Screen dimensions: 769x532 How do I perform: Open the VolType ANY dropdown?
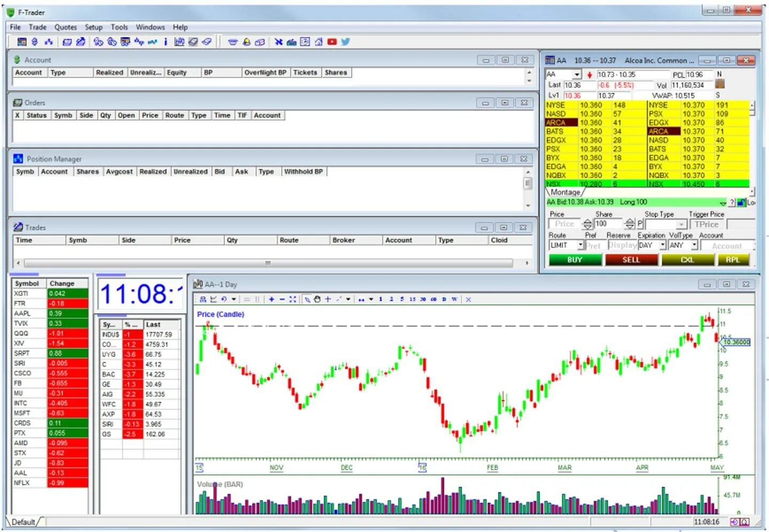[x=694, y=245]
